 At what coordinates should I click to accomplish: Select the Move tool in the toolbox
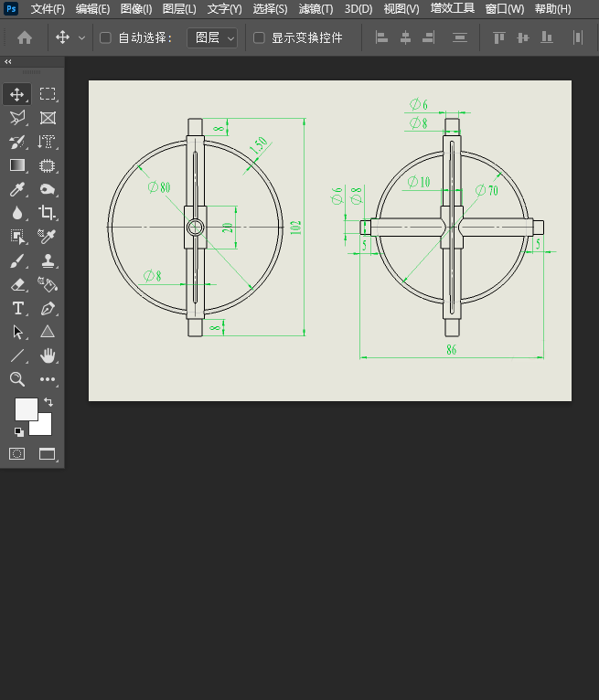pos(17,94)
